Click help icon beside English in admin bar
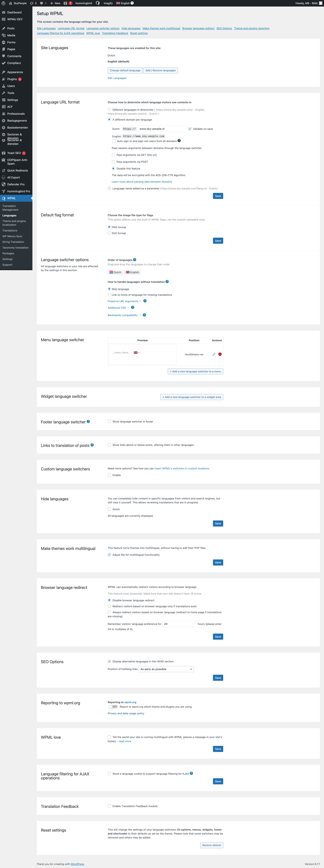Screen dimensions: 324x868 tap(132, 3)
